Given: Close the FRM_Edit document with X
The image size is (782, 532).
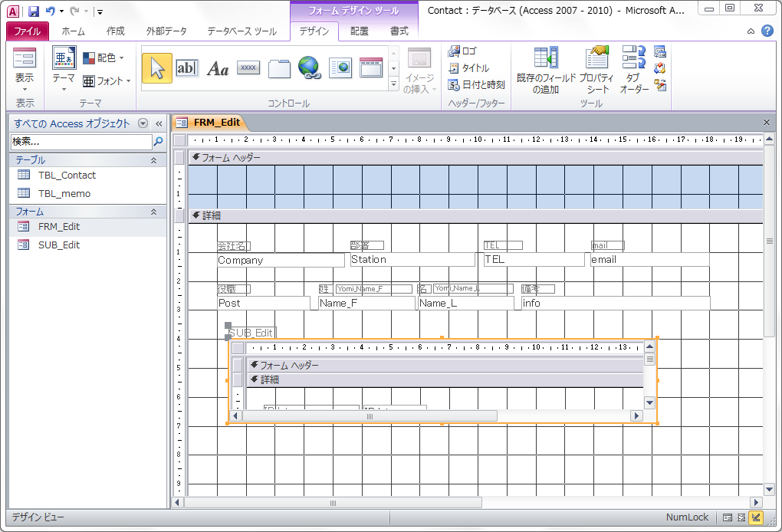Looking at the screenshot, I should tap(767, 122).
